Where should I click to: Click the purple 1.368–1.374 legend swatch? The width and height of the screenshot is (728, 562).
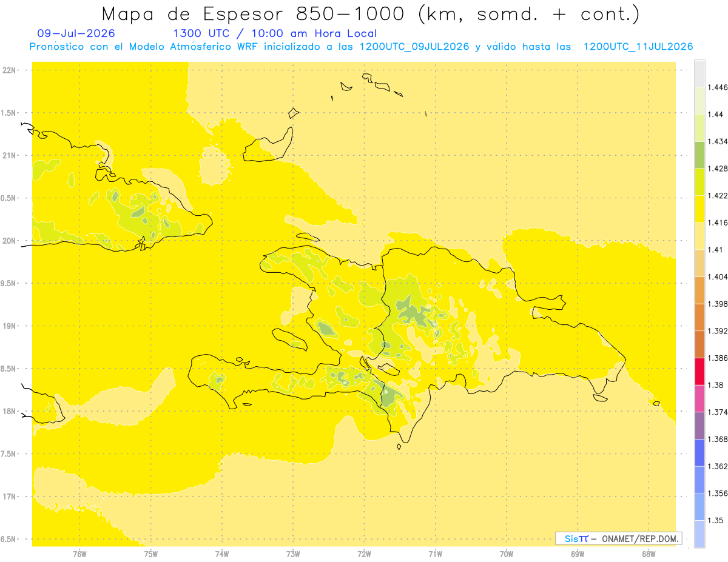[699, 425]
